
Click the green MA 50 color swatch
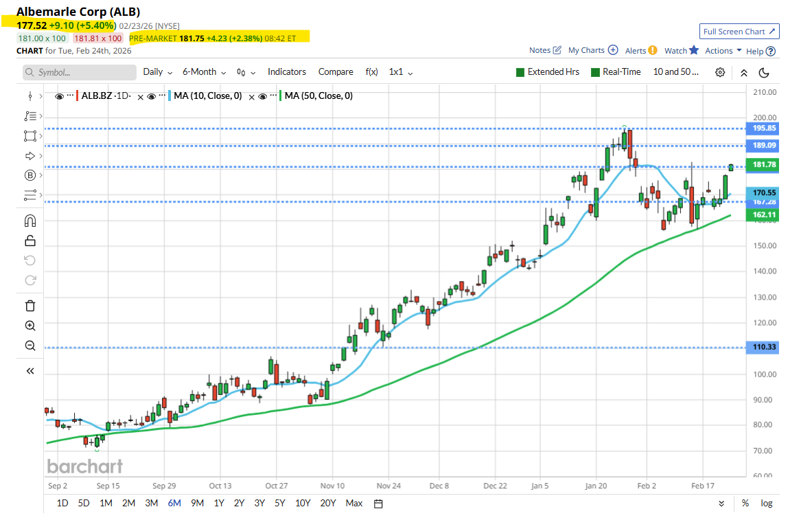(280, 96)
